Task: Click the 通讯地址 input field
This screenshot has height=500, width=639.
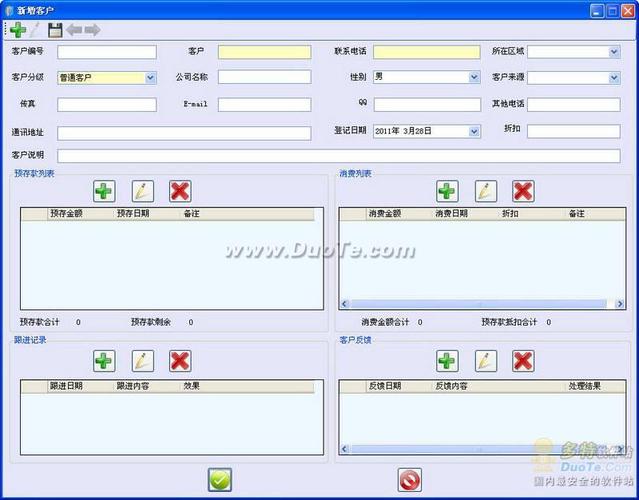Action: (x=184, y=133)
